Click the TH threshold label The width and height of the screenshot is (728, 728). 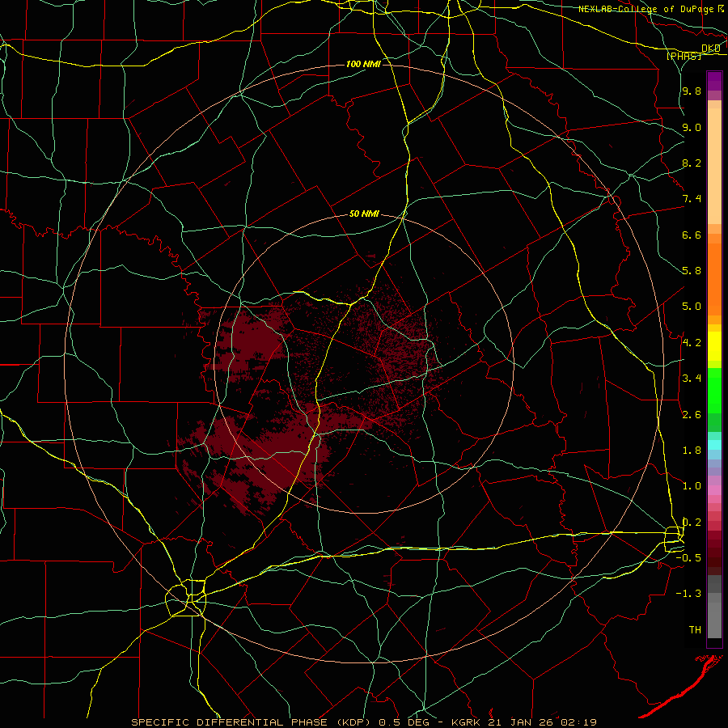pos(695,630)
